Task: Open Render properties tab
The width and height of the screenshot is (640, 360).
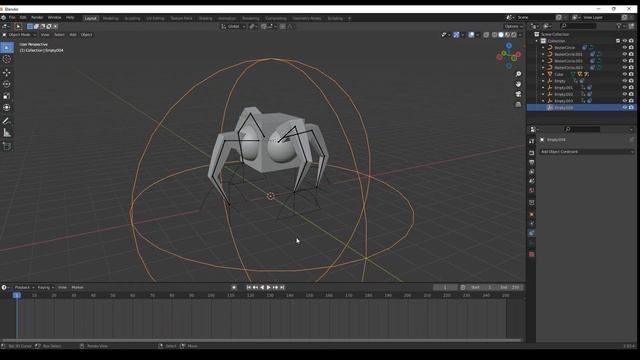Action: (531, 153)
